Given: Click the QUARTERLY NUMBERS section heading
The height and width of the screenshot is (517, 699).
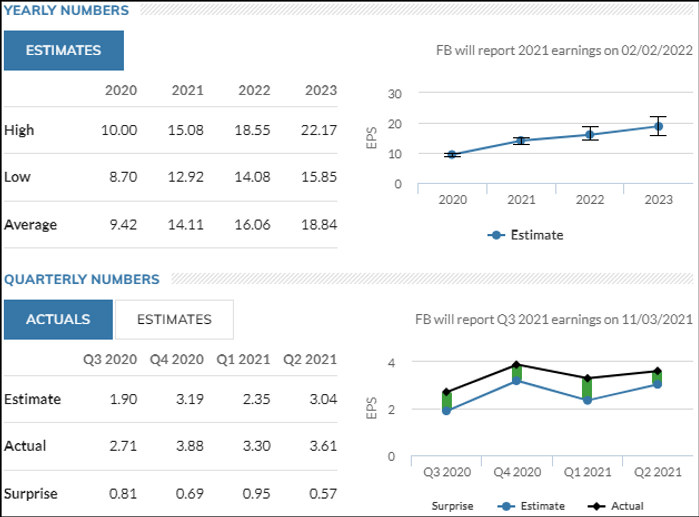Looking at the screenshot, I should tap(81, 279).
